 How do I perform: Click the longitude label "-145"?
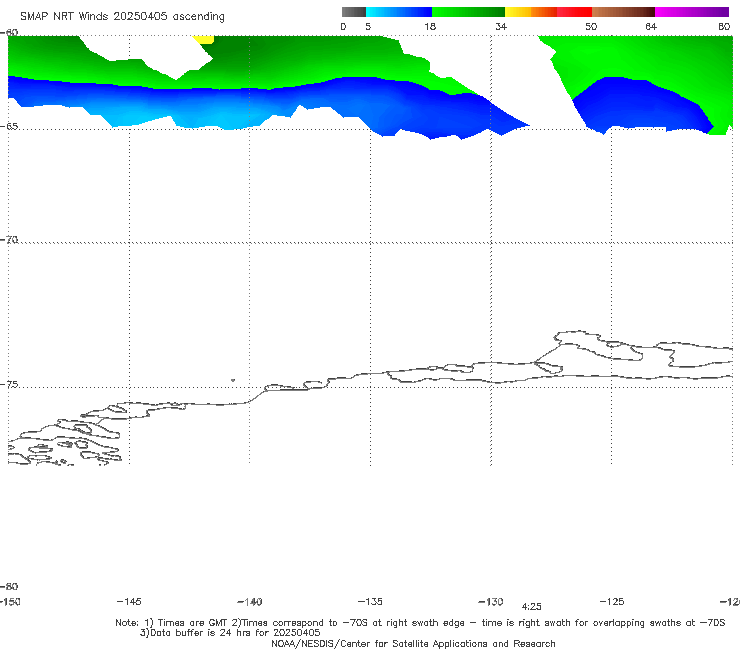[129, 602]
